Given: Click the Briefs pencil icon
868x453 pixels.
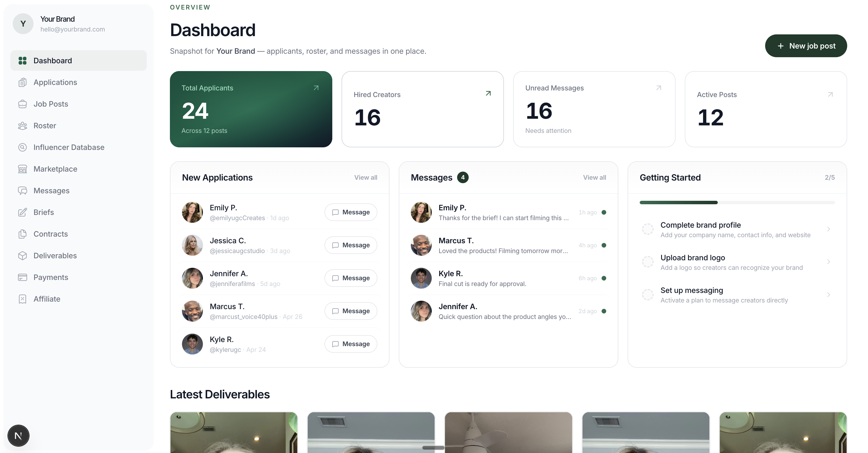Looking at the screenshot, I should [23, 212].
